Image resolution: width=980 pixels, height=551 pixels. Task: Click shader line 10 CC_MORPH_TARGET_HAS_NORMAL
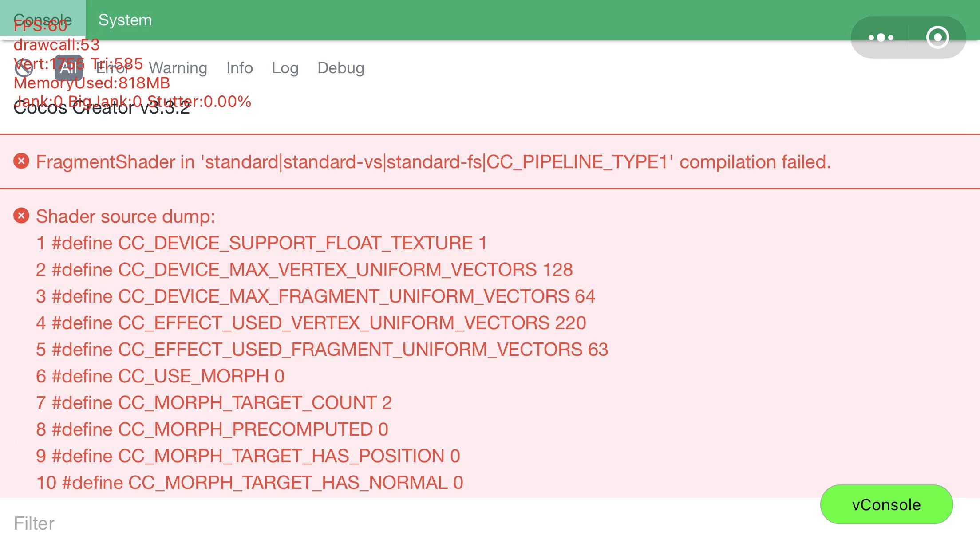pyautogui.click(x=249, y=483)
